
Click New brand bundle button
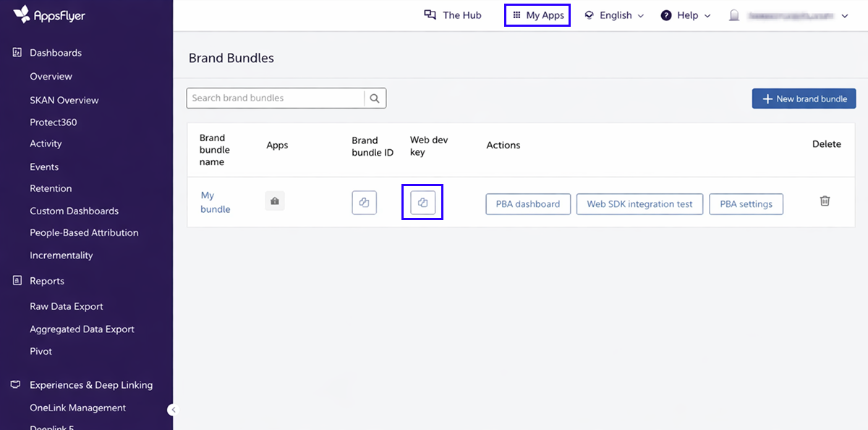[804, 98]
